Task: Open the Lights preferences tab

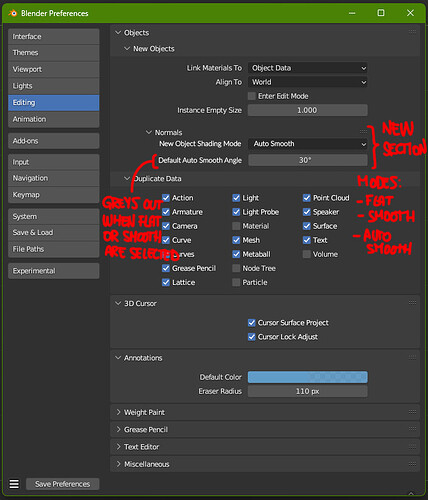Action: pos(54,86)
